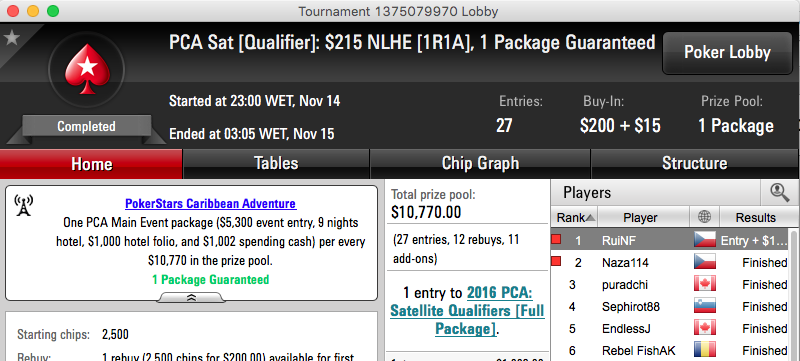
Task: Sort players by Rank column arrow
Action: point(590,218)
